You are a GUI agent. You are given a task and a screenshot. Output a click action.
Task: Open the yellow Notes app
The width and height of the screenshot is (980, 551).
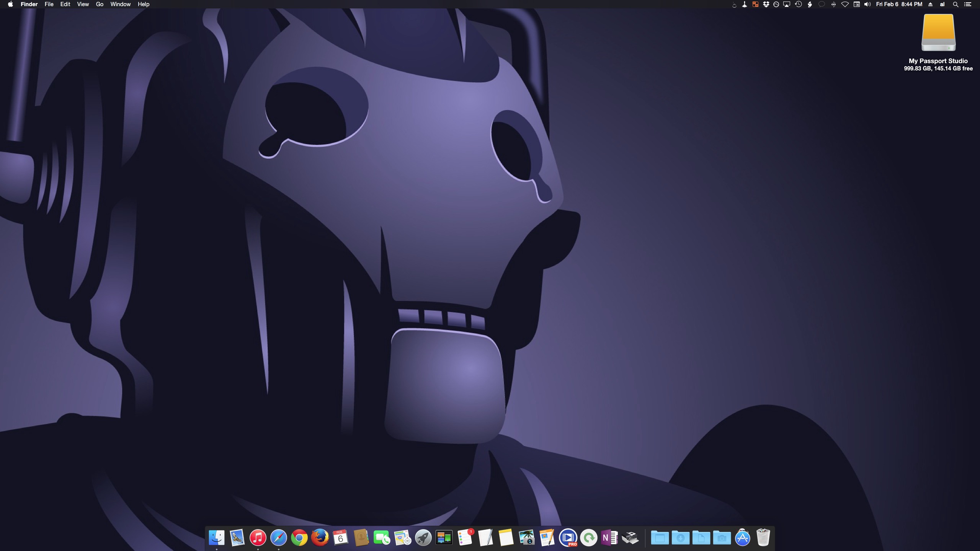point(506,538)
